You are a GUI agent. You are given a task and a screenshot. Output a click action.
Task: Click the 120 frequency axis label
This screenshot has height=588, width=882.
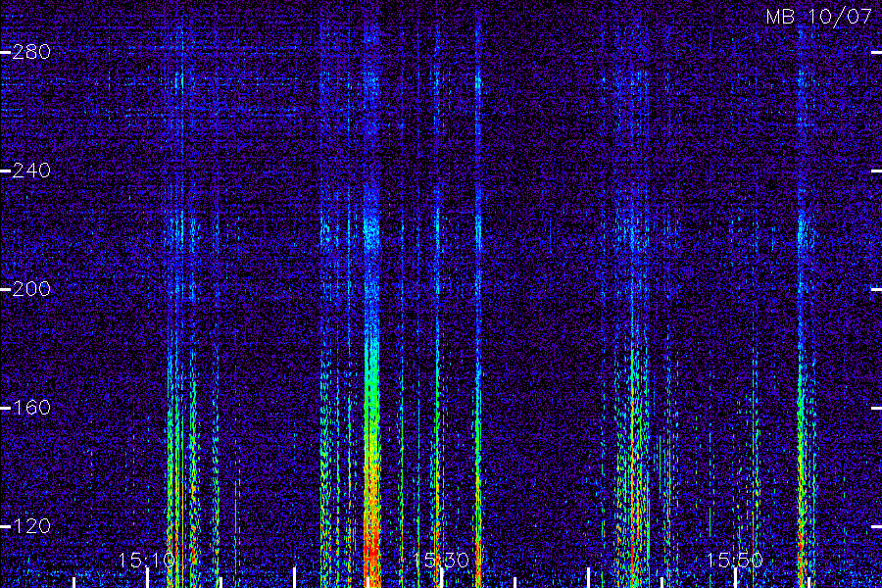(x=31, y=526)
